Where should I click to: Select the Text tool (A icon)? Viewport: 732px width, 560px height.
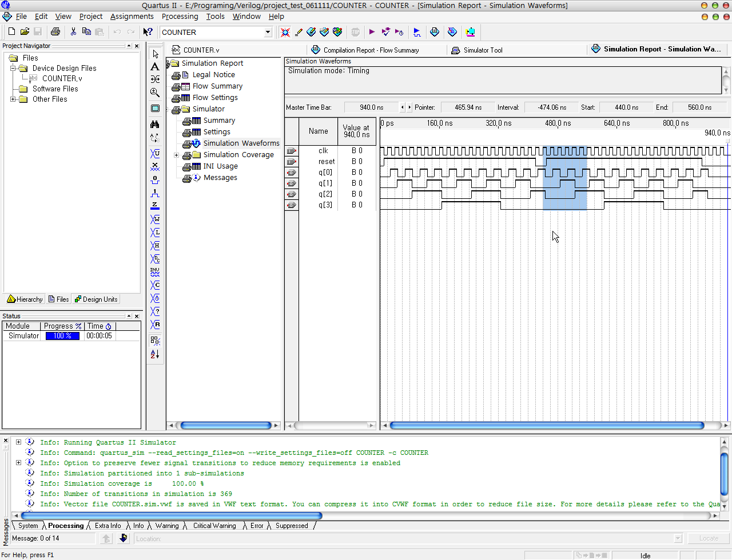(x=155, y=67)
